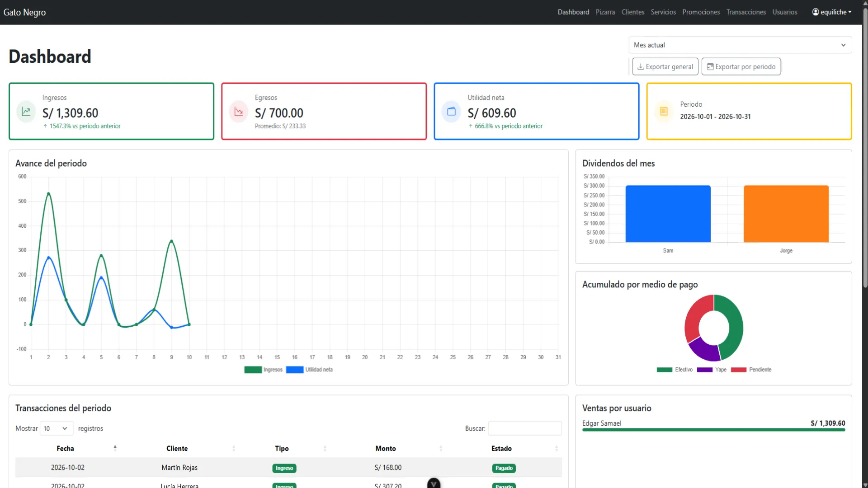This screenshot has height=488, width=868.
Task: Click the Martín Rojas client cell
Action: pos(179,468)
